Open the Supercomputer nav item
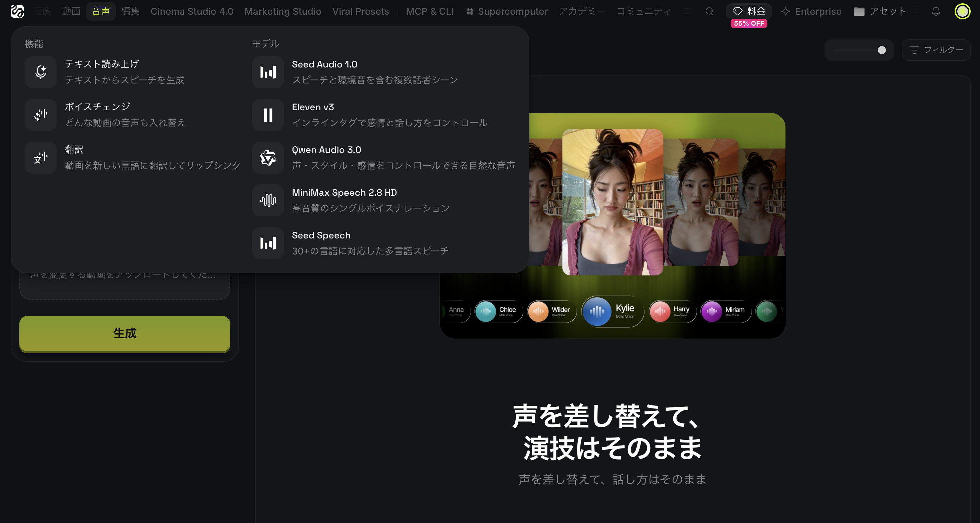 tap(507, 11)
